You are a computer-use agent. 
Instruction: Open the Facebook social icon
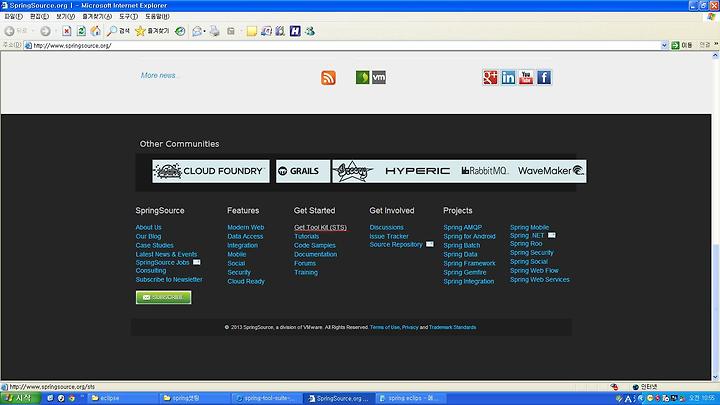pos(544,77)
